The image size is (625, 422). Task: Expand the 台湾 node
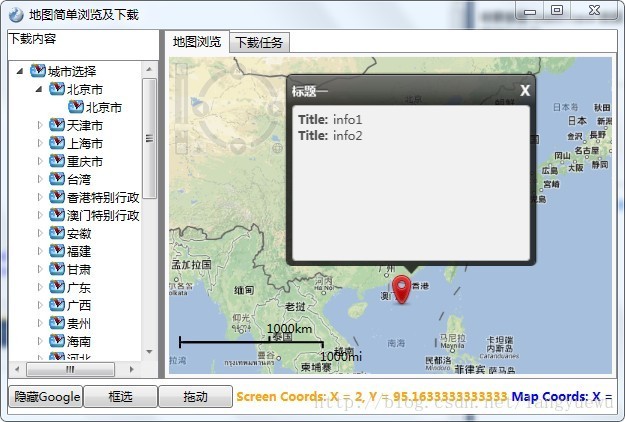pos(40,179)
